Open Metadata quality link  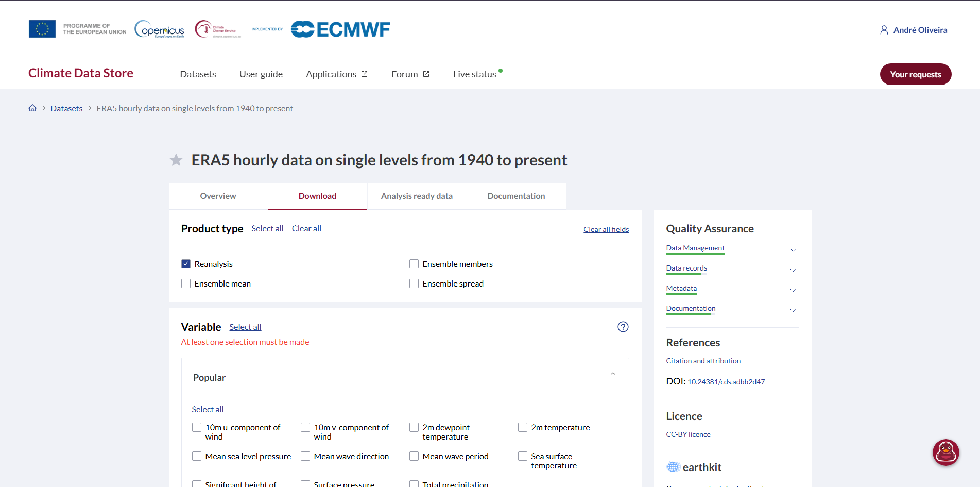[681, 288]
